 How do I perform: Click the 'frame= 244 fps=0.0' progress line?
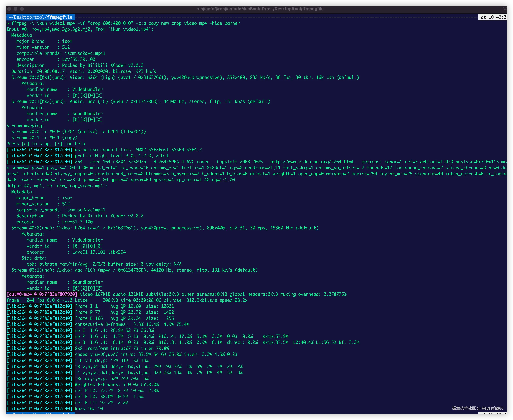point(127,300)
